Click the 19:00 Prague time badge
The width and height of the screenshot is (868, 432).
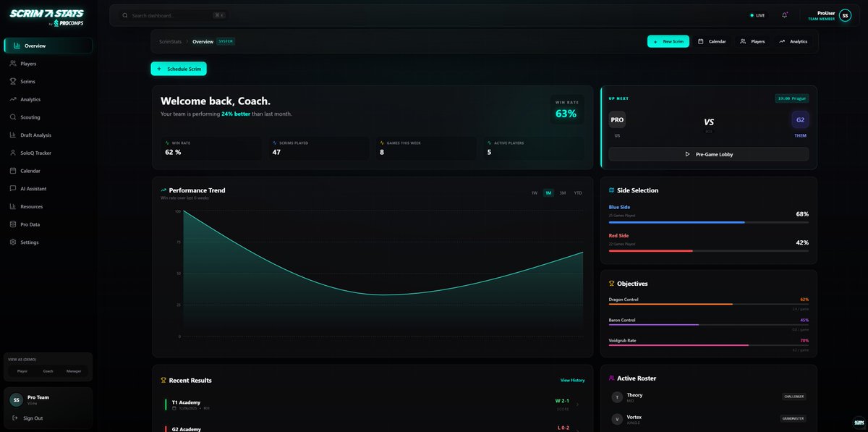coord(791,98)
